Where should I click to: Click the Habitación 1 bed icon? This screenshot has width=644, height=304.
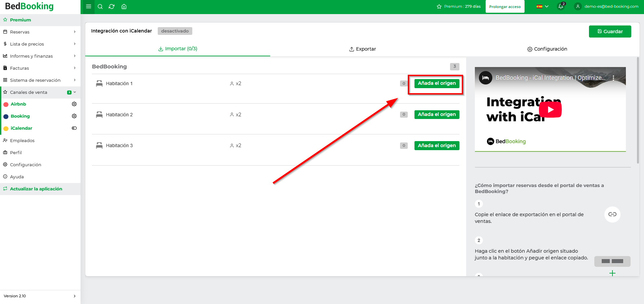coord(99,83)
